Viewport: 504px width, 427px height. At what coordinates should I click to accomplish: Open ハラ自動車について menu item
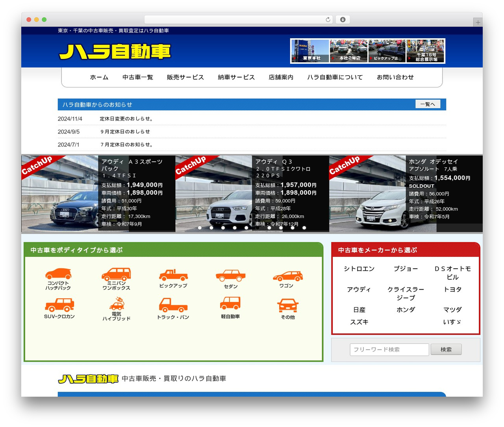tap(335, 77)
